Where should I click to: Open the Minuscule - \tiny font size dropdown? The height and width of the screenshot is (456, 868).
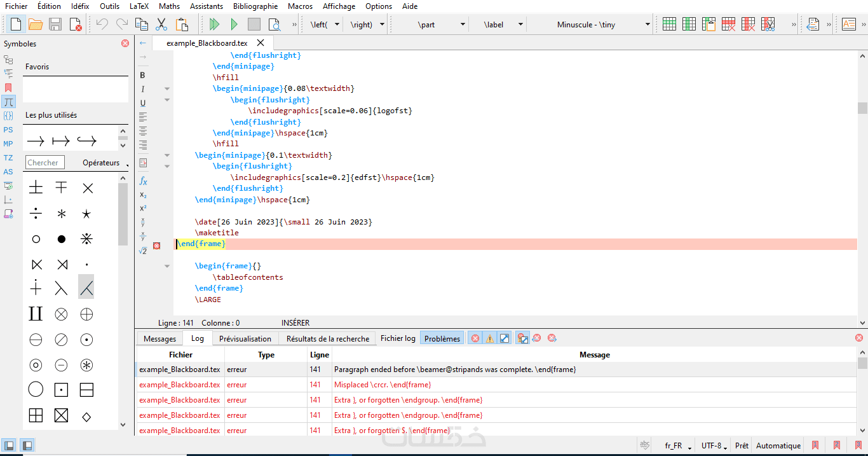point(648,25)
